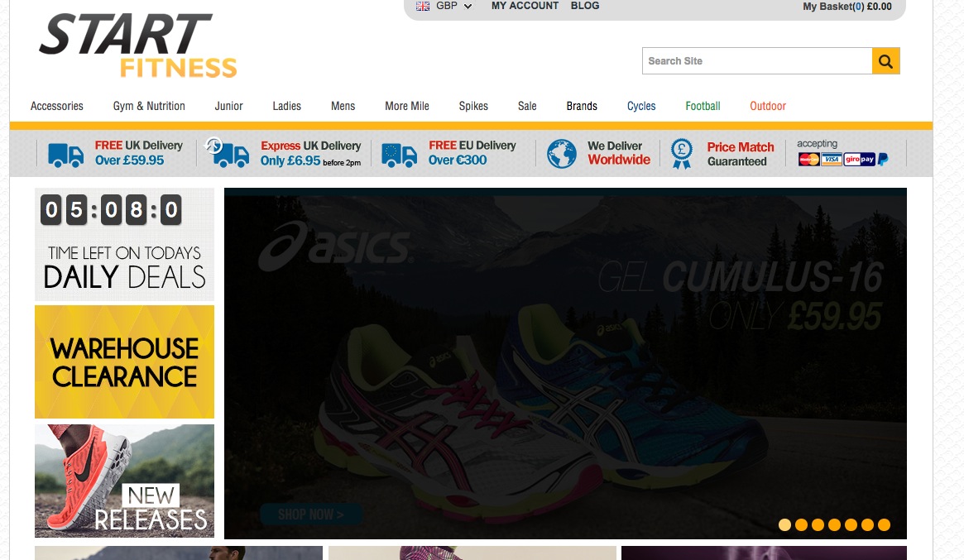Click the worldwide delivery globe icon
Image resolution: width=964 pixels, height=560 pixels.
pyautogui.click(x=562, y=154)
